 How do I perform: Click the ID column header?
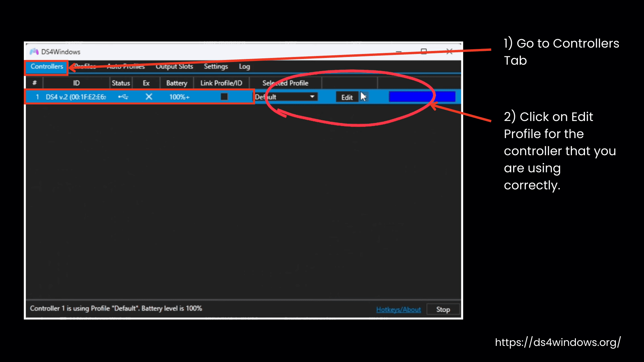pyautogui.click(x=76, y=83)
